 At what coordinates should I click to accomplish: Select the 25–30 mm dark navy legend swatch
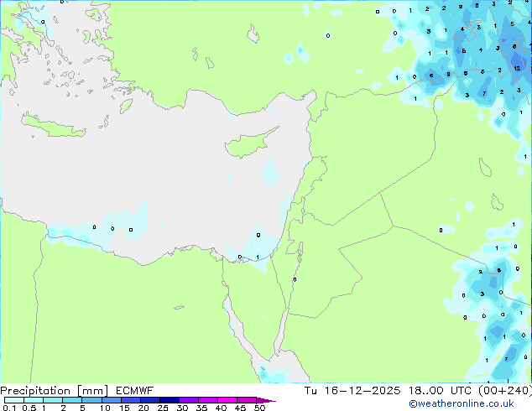coord(169,400)
